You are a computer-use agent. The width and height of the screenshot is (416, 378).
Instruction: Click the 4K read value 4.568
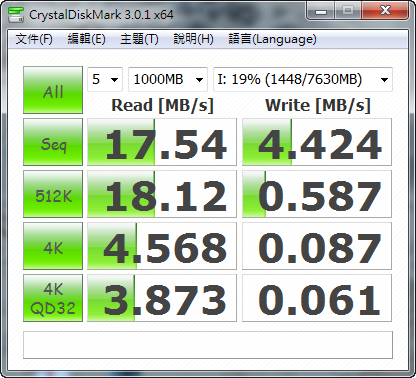tap(162, 246)
